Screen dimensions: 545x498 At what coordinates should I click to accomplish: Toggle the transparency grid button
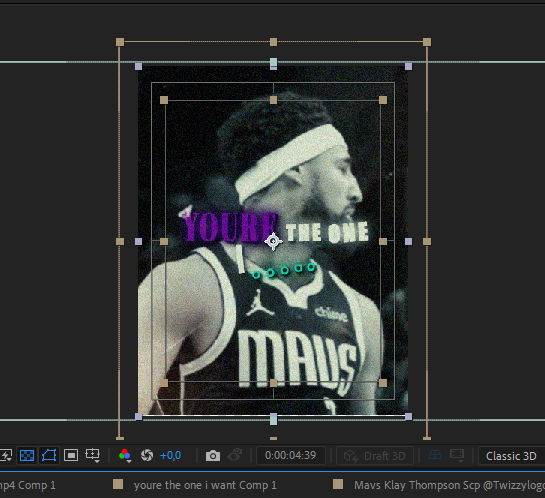(x=27, y=455)
